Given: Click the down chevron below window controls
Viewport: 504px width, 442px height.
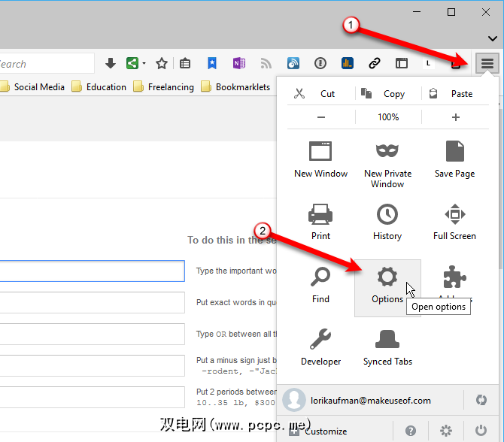Looking at the screenshot, I should pyautogui.click(x=493, y=38).
